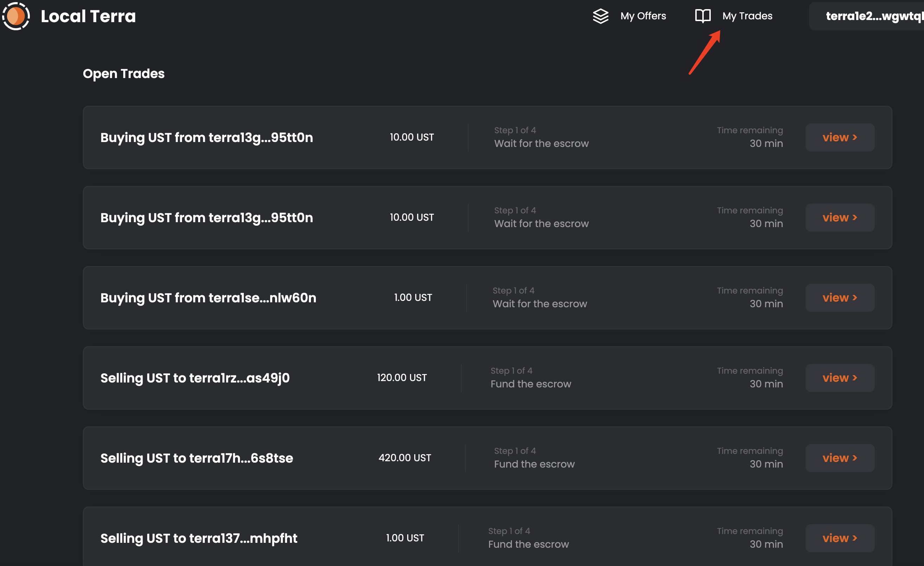Screen dimensions: 924x566
Task: View second terra13g...95tt0n buying trade
Action: [x=840, y=218]
